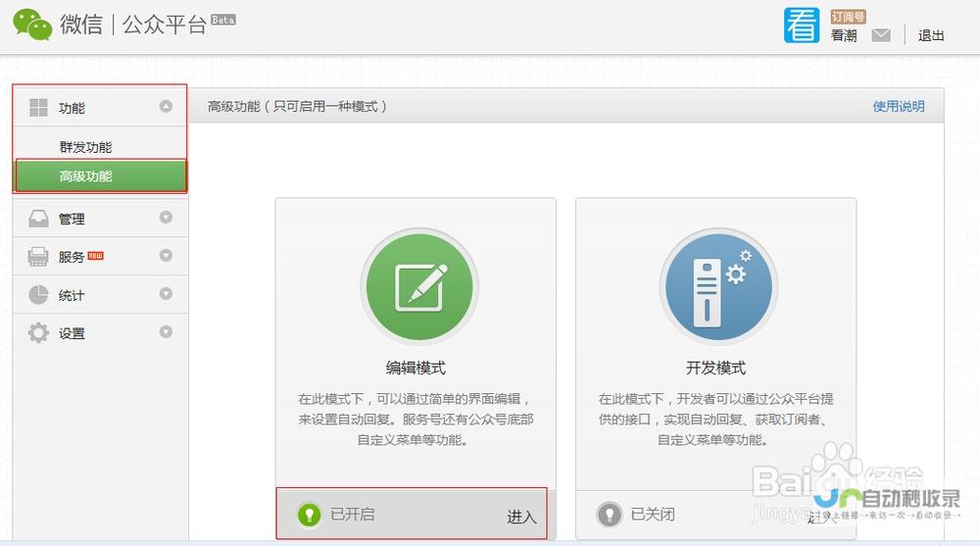Select 高级功能 menu item
The height and width of the screenshot is (546, 980).
point(101,175)
